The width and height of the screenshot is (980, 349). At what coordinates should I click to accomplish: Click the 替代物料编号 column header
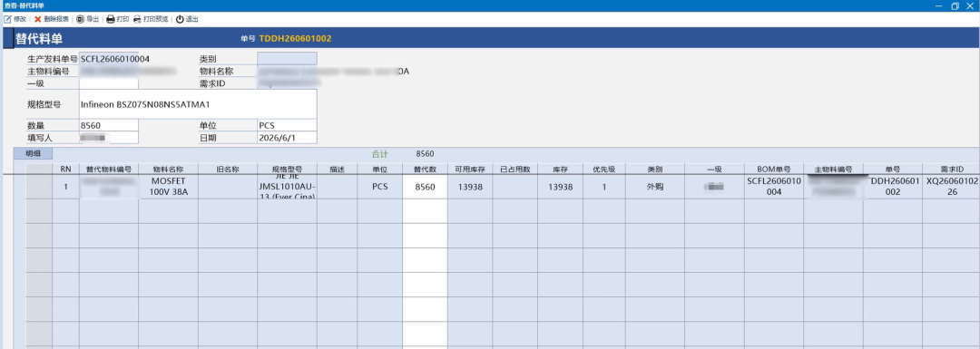coord(109,170)
